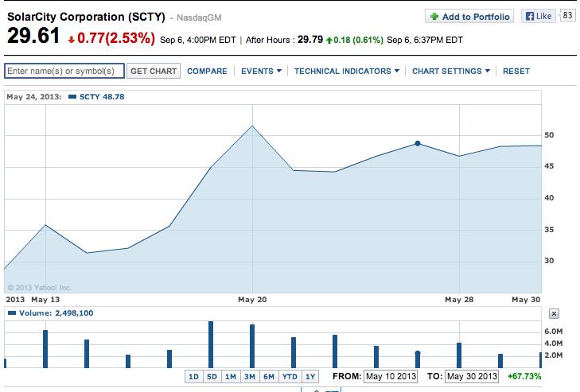The image size is (580, 392).
Task: Open the TECHNICAL INDICATORS dropdown
Action: pos(347,71)
